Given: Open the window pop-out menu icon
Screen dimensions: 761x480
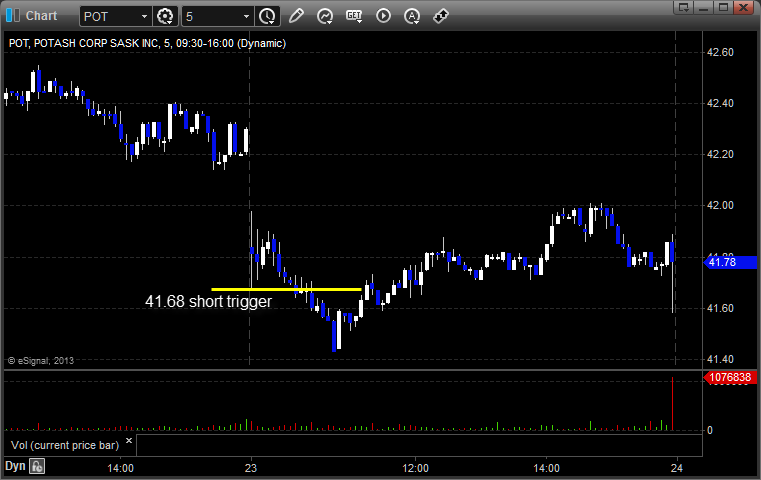Looking at the screenshot, I should pos(683,7).
